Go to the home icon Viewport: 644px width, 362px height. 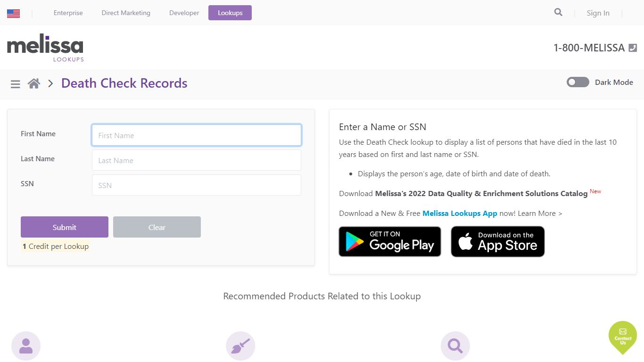34,83
